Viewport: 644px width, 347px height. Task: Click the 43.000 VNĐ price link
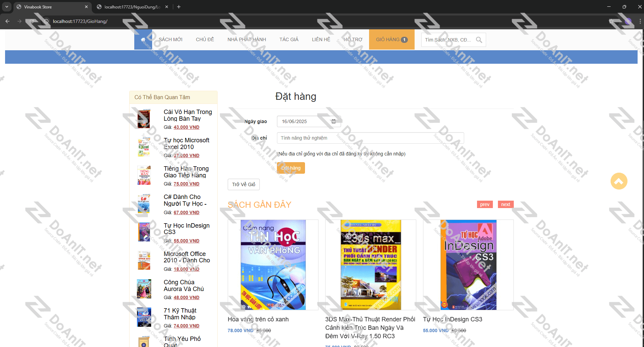[x=187, y=127]
